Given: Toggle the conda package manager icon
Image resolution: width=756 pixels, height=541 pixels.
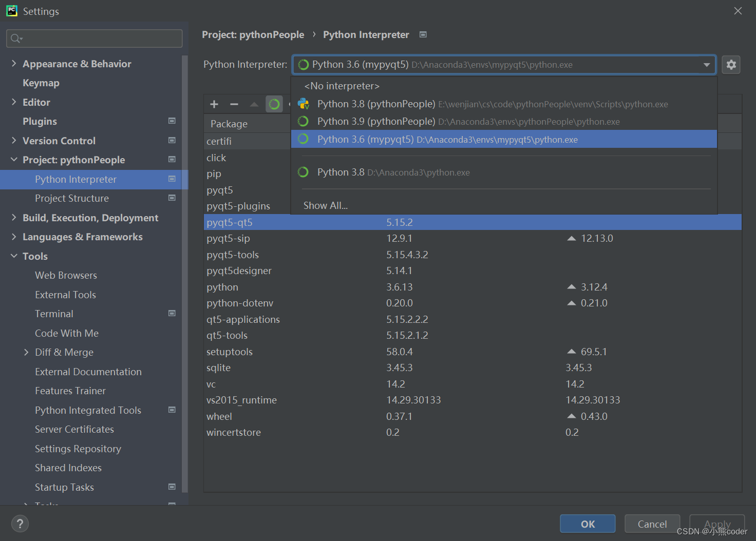Looking at the screenshot, I should [274, 104].
